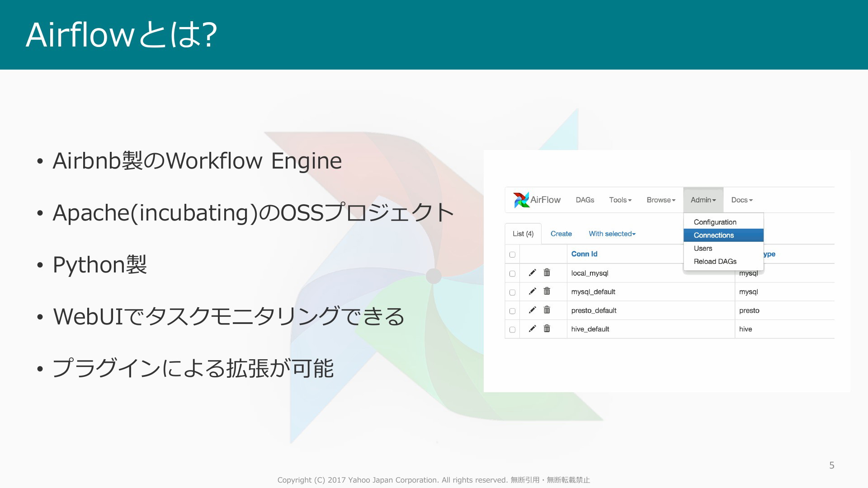Select Configuration in Admin menu
Image resolution: width=868 pixels, height=488 pixels.
(724, 222)
